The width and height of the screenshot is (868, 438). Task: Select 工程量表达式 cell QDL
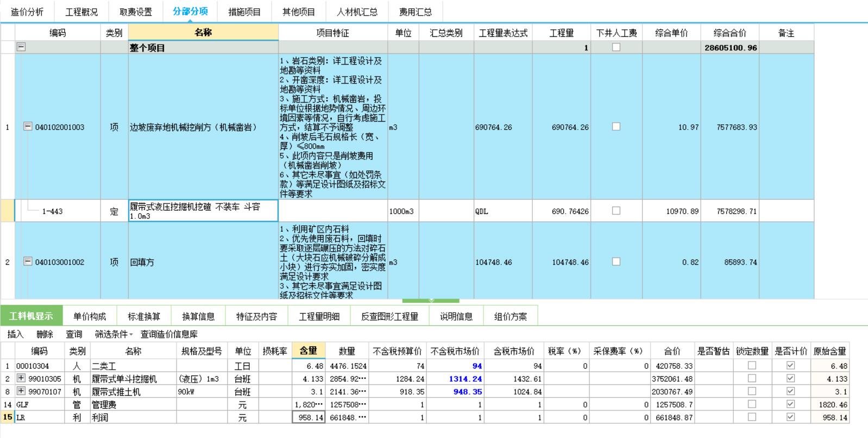pyautogui.click(x=502, y=211)
